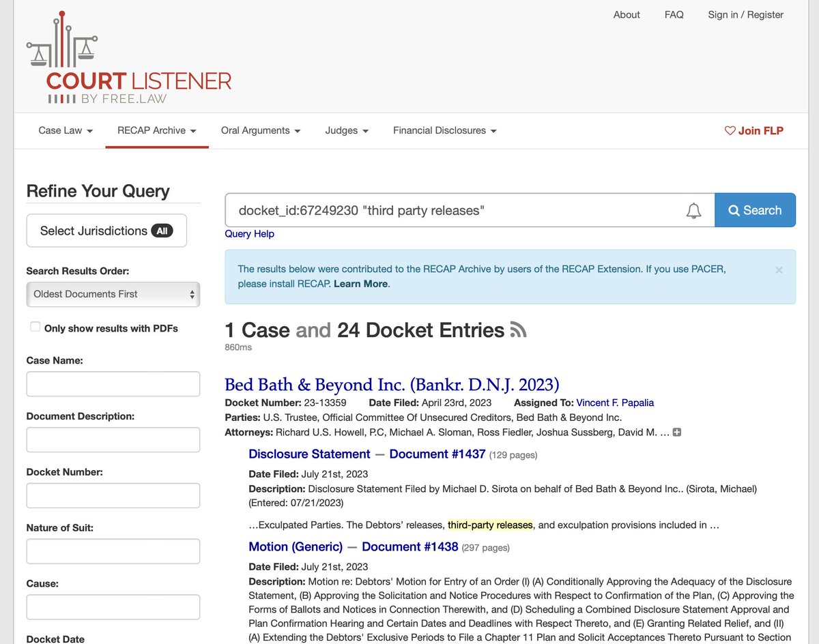The height and width of the screenshot is (644, 819).
Task: Click the Refine Your Query heading
Action: point(98,191)
